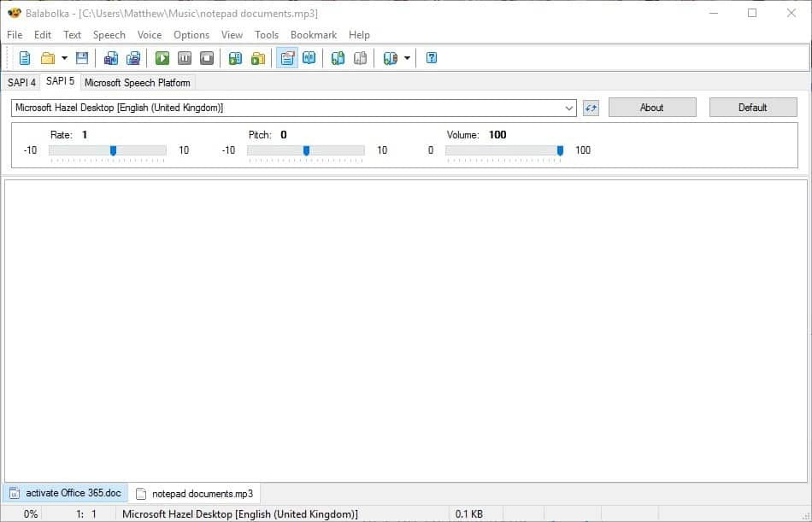
Task: Click the Split and Convert to Audio Files icon
Action: coord(133,58)
